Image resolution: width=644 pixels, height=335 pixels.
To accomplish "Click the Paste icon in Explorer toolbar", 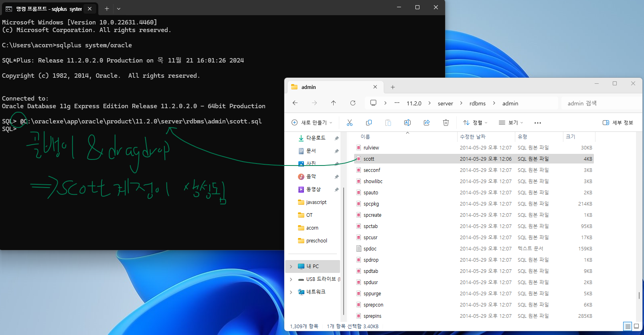I will [x=388, y=123].
